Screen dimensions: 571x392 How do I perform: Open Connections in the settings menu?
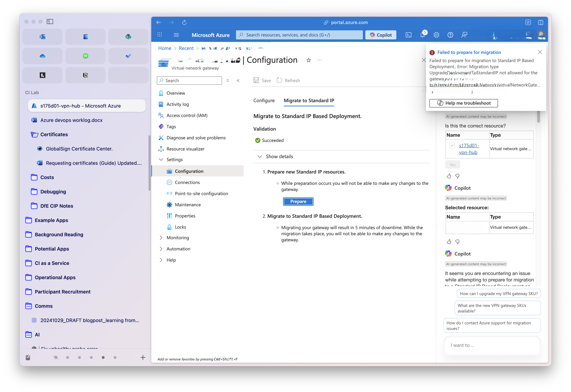click(187, 182)
